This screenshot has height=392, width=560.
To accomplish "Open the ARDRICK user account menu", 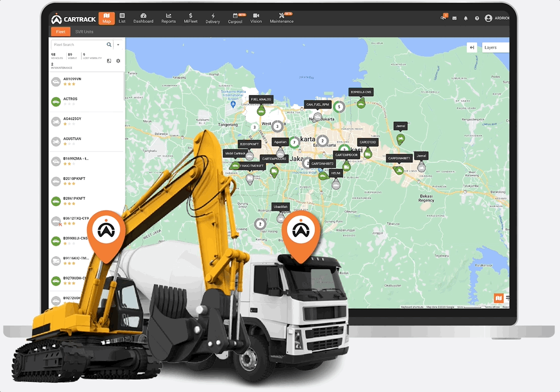I will coord(497,18).
